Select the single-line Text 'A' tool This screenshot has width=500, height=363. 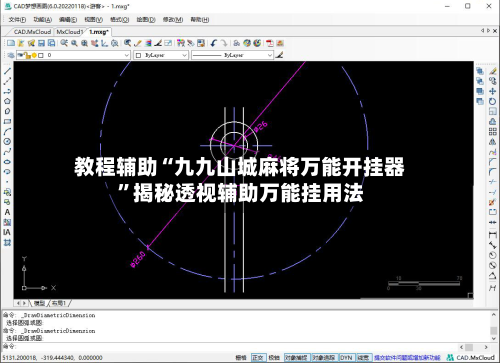click(7, 212)
